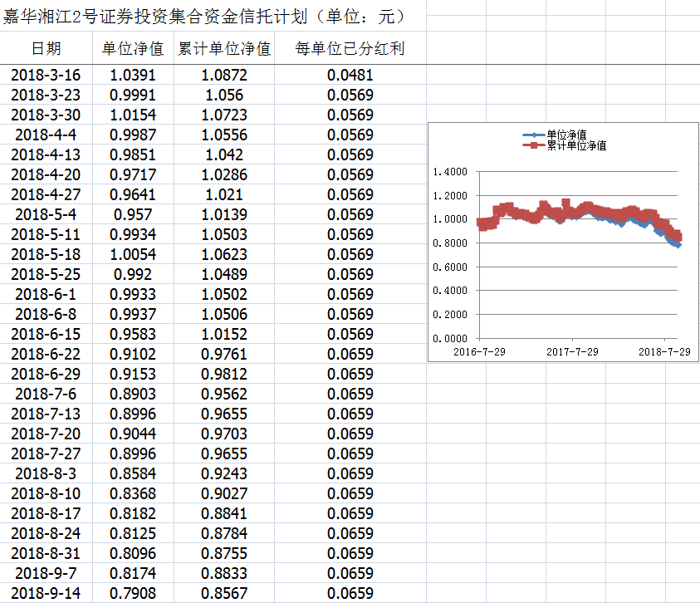The image size is (700, 603).
Task: Select date cell 2018-5-11
Action: (46, 234)
